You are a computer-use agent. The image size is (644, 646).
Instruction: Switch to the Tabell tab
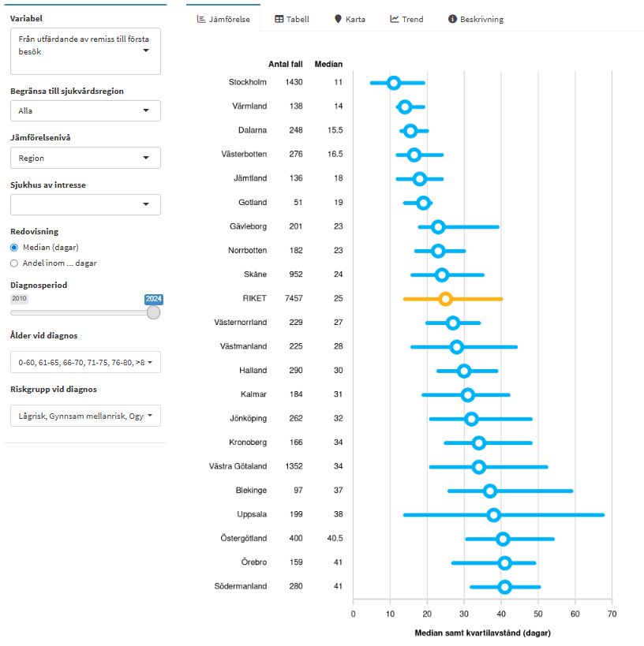tap(292, 19)
